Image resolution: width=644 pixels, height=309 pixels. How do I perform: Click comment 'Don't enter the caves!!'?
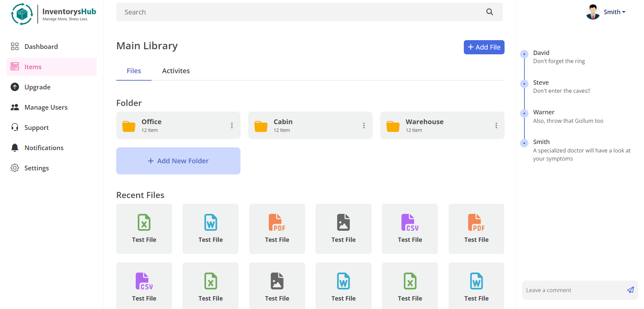[561, 91]
